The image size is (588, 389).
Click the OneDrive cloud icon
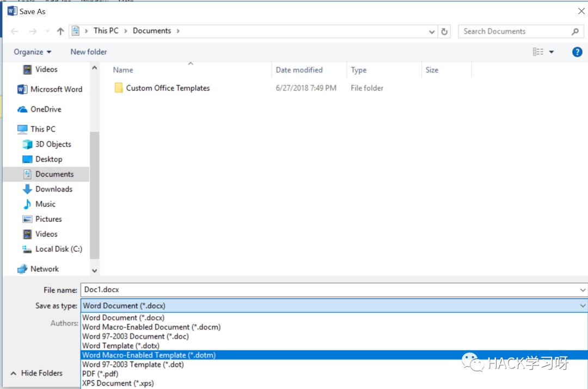(x=22, y=109)
